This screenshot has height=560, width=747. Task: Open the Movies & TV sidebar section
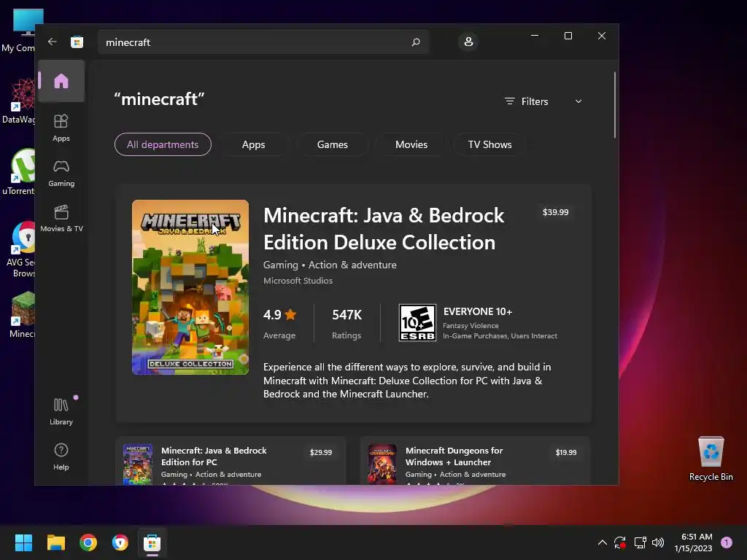tap(61, 219)
